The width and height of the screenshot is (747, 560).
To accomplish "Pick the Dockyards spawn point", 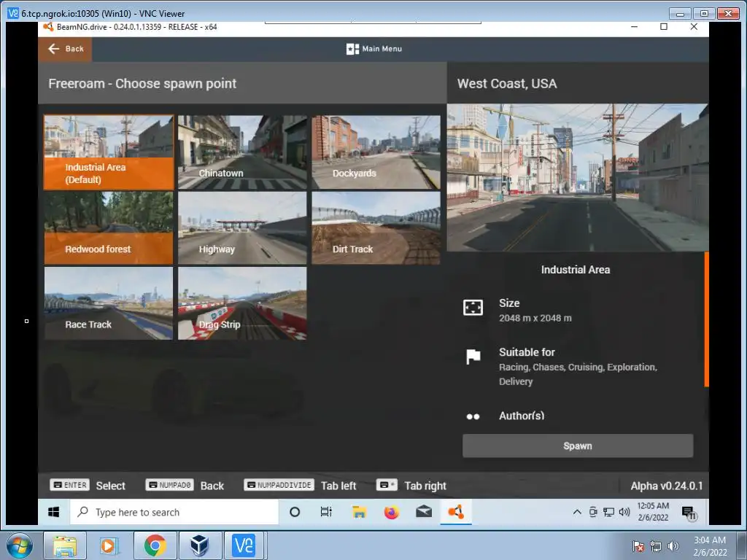I will [376, 152].
